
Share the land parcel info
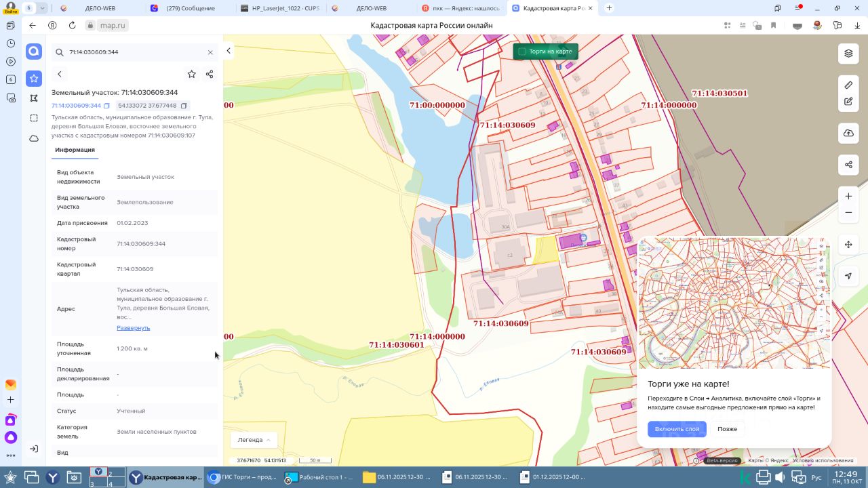[210, 74]
